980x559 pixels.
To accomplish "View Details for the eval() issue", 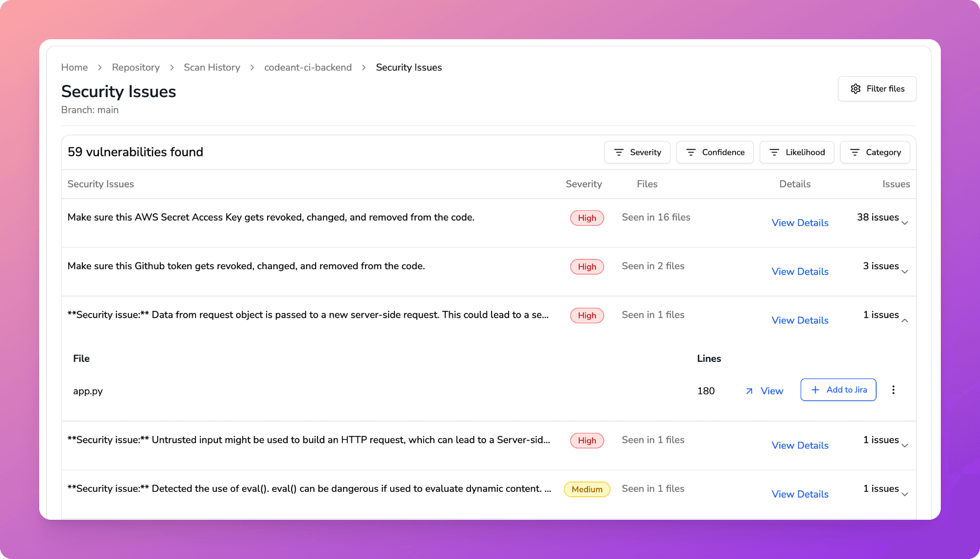I will point(800,494).
